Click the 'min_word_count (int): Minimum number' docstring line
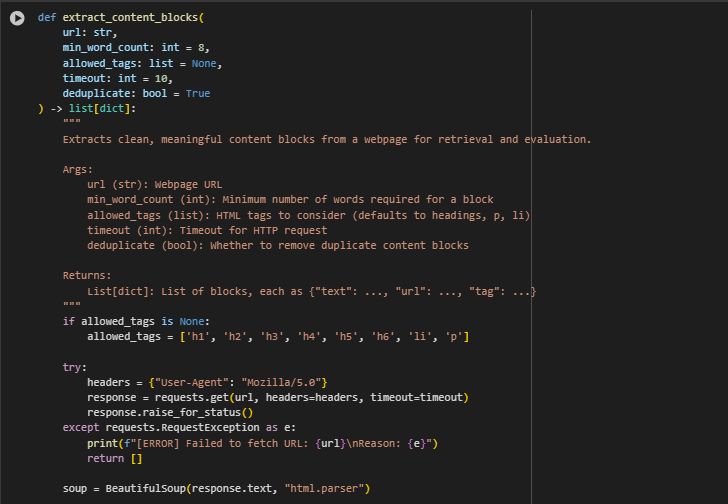 tap(290, 200)
